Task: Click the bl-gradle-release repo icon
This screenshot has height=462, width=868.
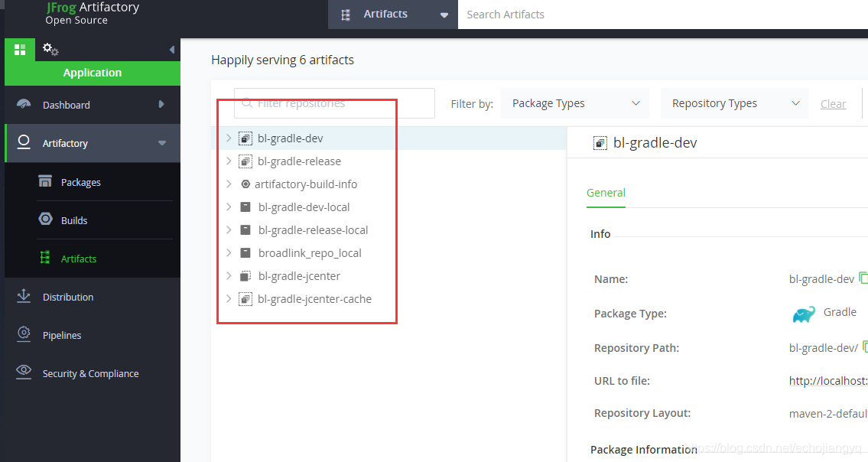Action: pos(245,161)
